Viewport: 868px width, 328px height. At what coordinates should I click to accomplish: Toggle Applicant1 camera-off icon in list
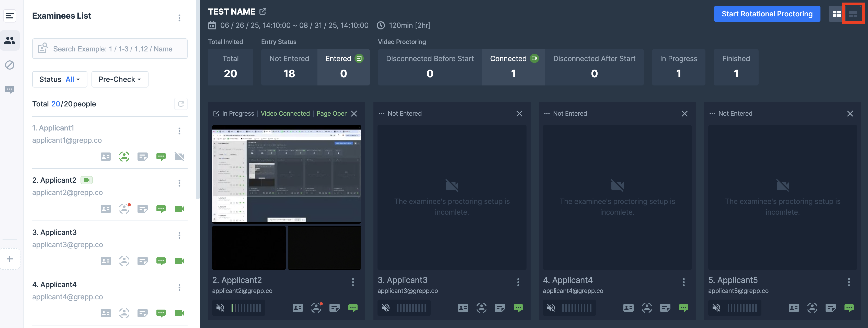pos(179,157)
